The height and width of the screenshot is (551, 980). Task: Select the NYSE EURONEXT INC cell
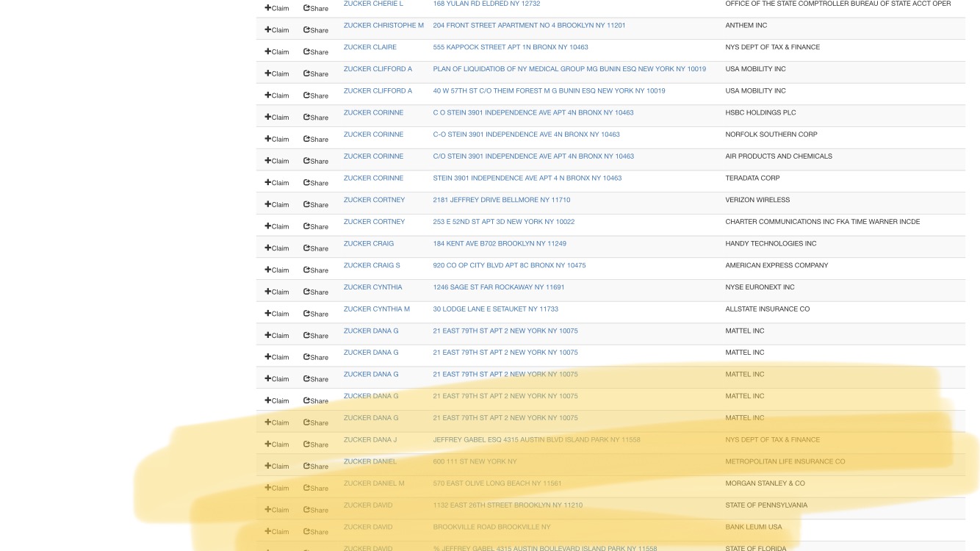click(x=760, y=287)
